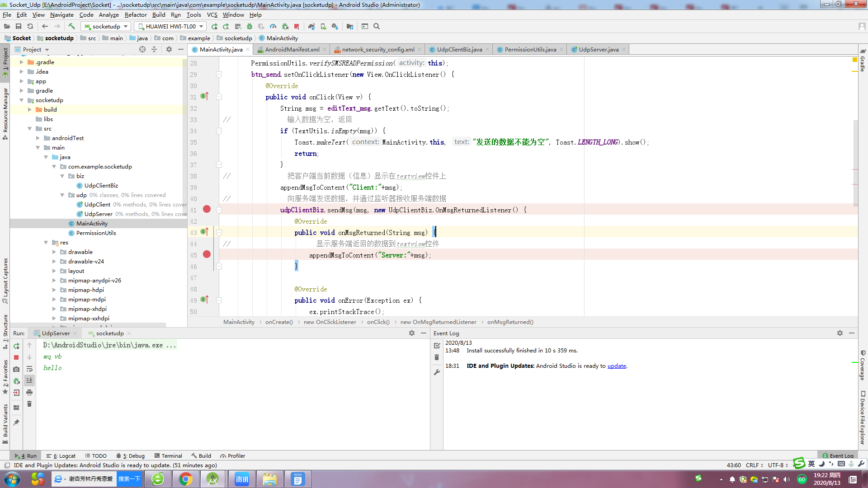The width and height of the screenshot is (868, 488).
Task: Switch to socketudp Run tab
Action: pos(110,333)
